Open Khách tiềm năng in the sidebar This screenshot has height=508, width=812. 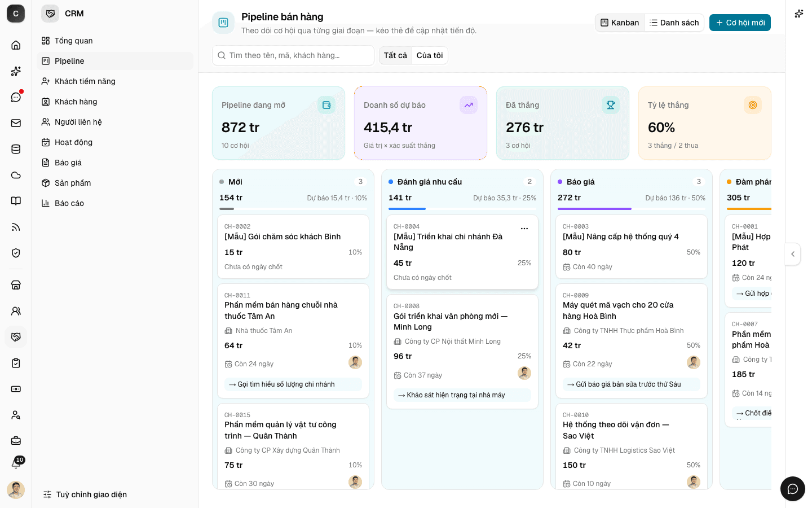point(115,81)
